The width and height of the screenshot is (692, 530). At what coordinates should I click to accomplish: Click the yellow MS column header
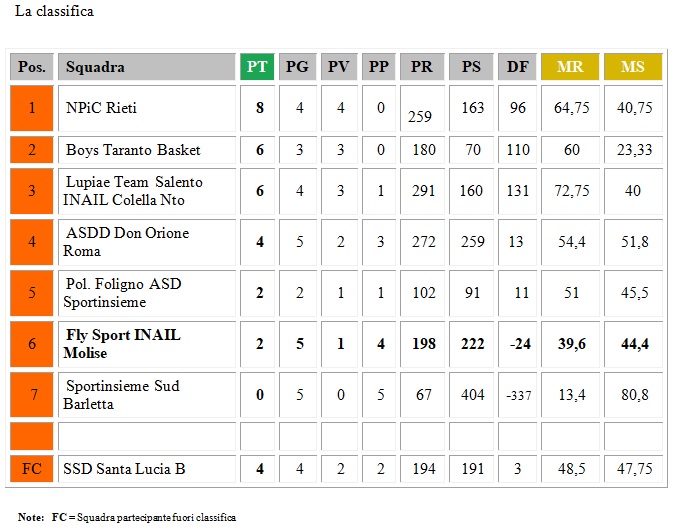pyautogui.click(x=633, y=67)
